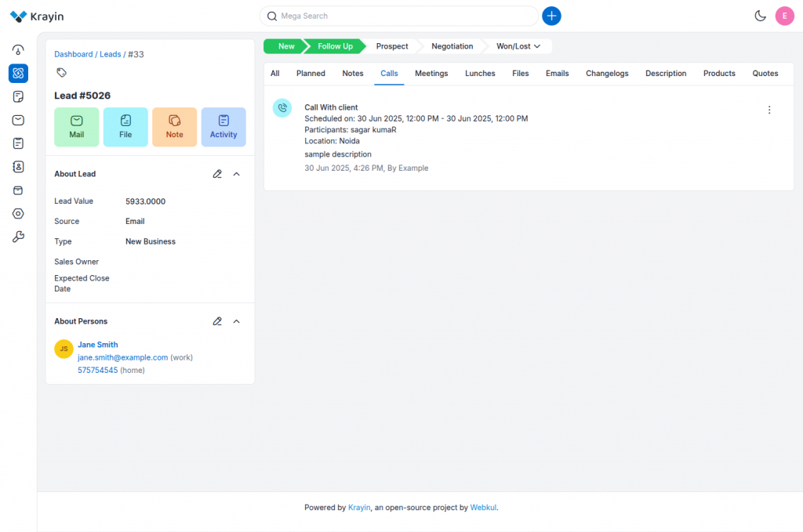Click the Leads breadcrumb link

(110, 54)
